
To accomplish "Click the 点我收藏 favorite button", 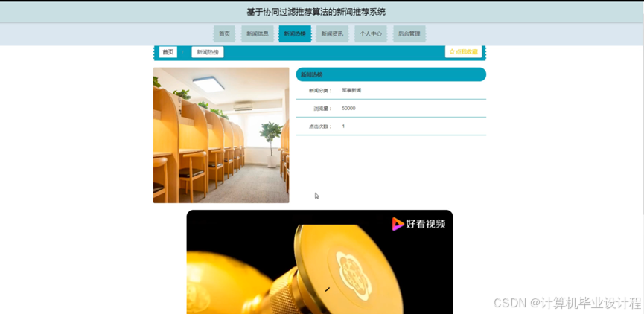I will 463,52.
